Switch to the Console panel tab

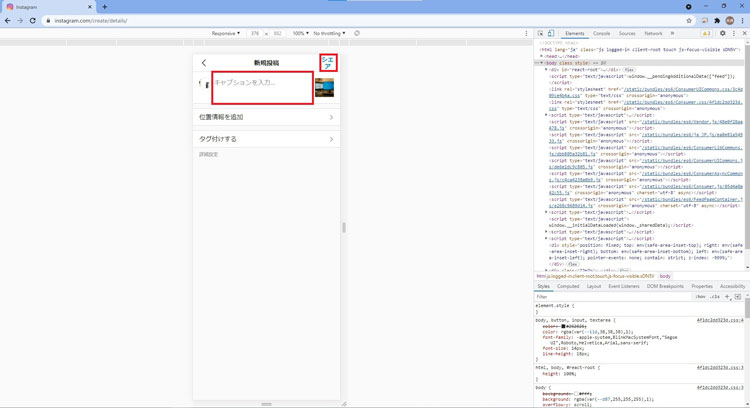click(x=601, y=33)
